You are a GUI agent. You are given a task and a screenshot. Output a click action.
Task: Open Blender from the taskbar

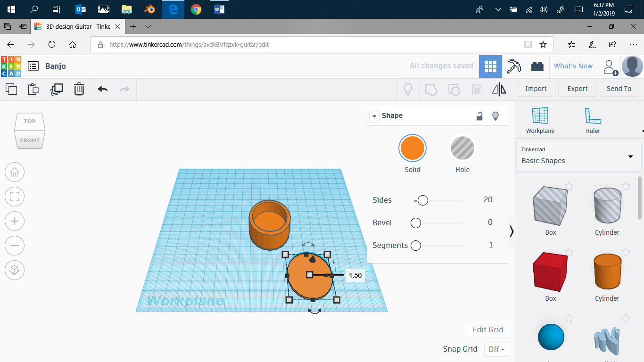click(149, 9)
